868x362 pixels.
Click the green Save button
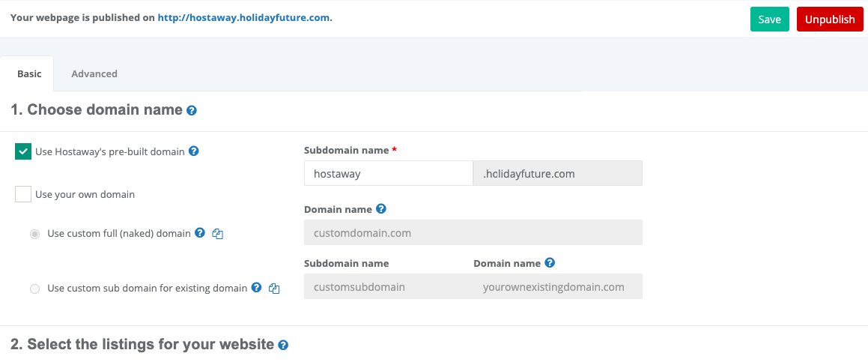[x=769, y=19]
